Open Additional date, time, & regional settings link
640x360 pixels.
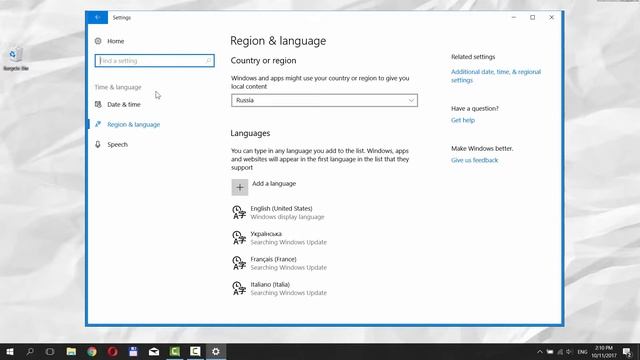[x=496, y=76]
